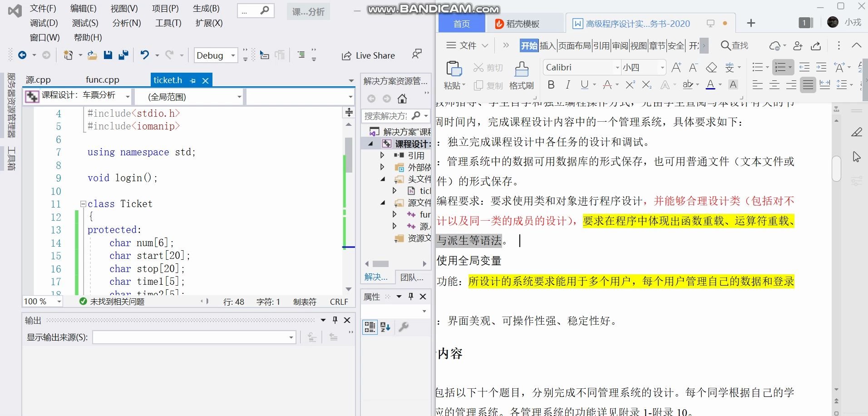Image resolution: width=868 pixels, height=416 pixels.
Task: Toggle Justify alignment in WPS
Action: [808, 84]
